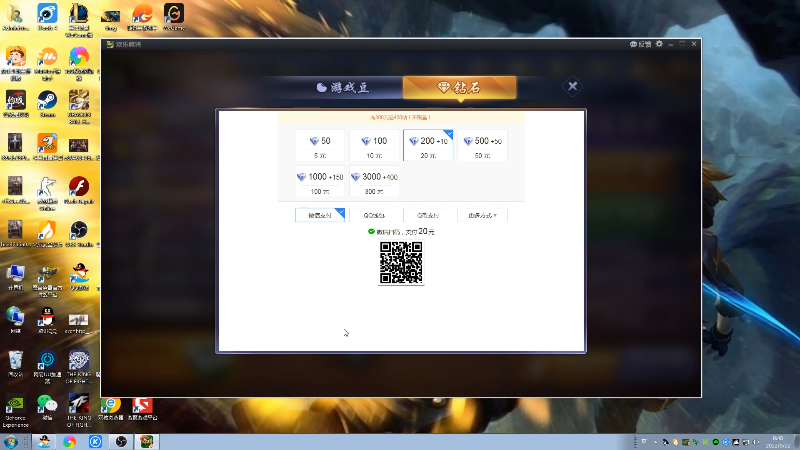Select the 3000 +400 diamonds package
Viewport: 800px width, 450px height.
pos(374,182)
